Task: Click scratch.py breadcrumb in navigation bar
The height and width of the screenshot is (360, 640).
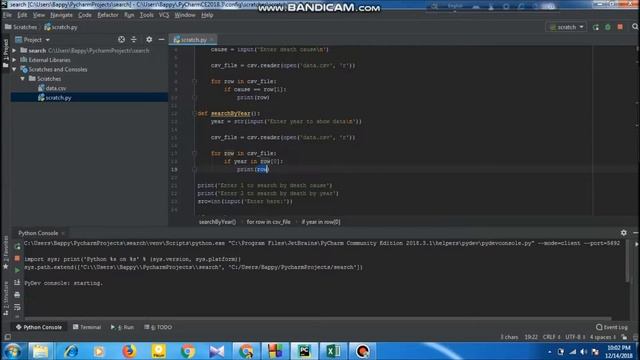Action: point(61,27)
